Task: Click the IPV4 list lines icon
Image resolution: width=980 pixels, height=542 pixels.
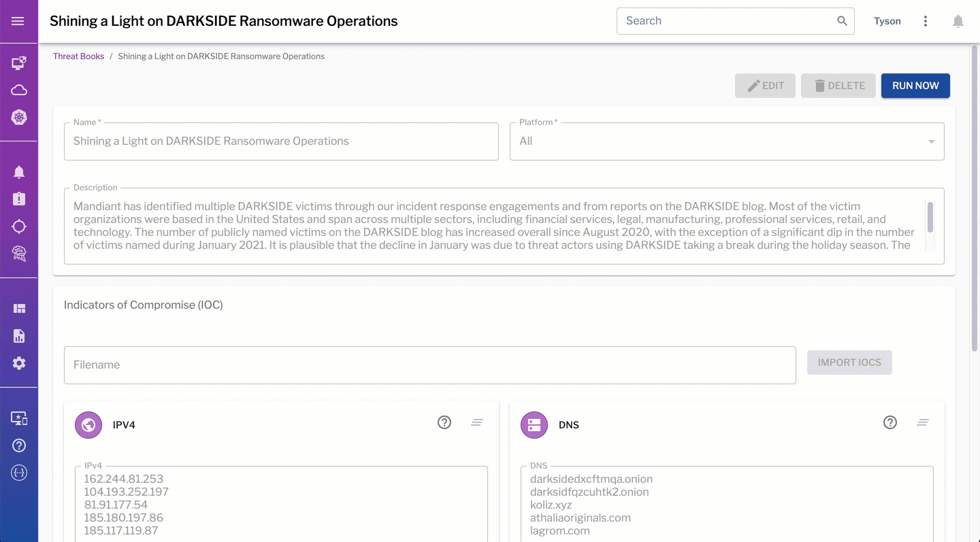Action: [477, 422]
